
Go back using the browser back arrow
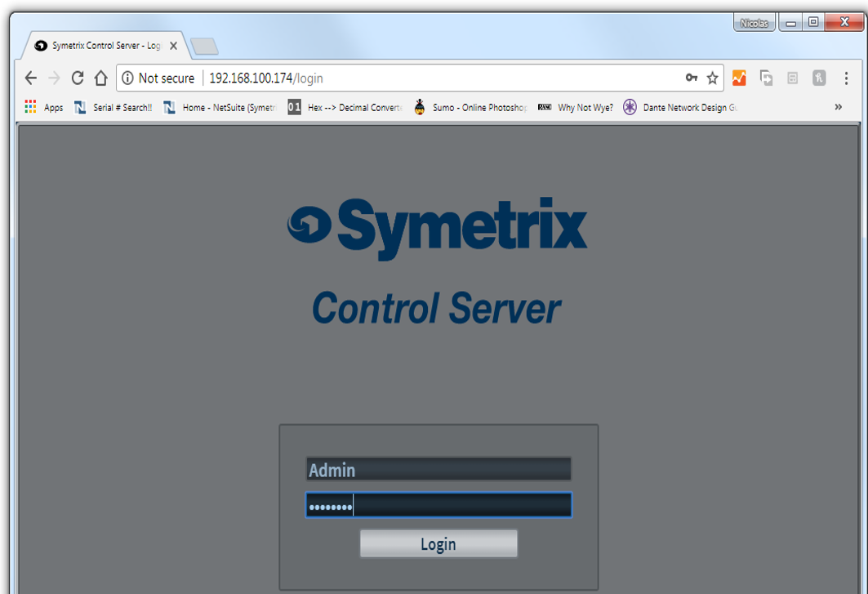pyautogui.click(x=31, y=78)
